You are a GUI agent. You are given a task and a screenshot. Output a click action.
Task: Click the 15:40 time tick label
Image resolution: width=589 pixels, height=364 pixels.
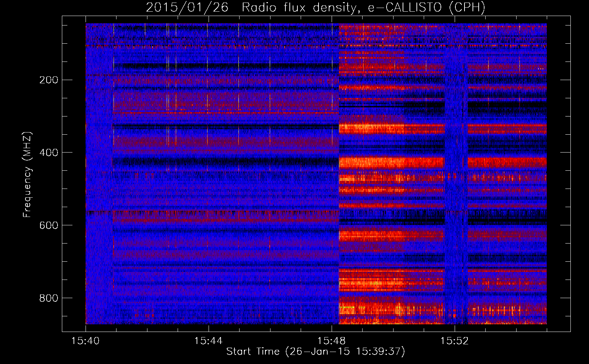(x=86, y=341)
